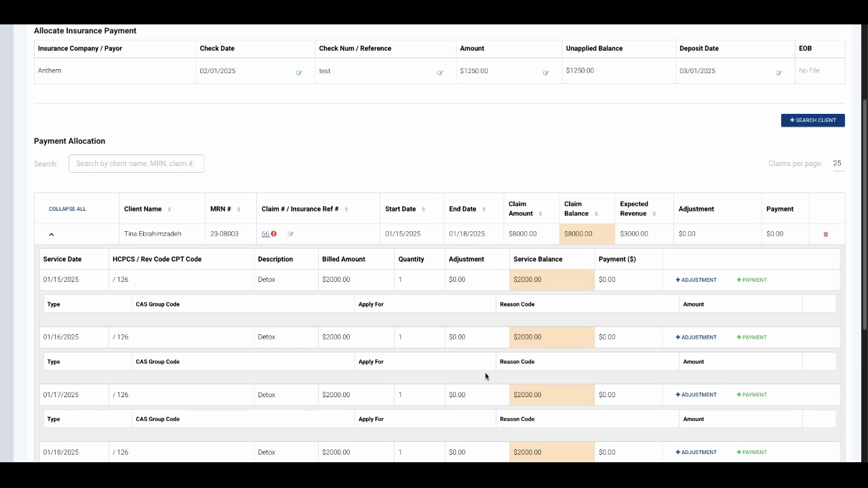Collapse Tina Ebrahimzadeh claim row chevron

pos(52,235)
